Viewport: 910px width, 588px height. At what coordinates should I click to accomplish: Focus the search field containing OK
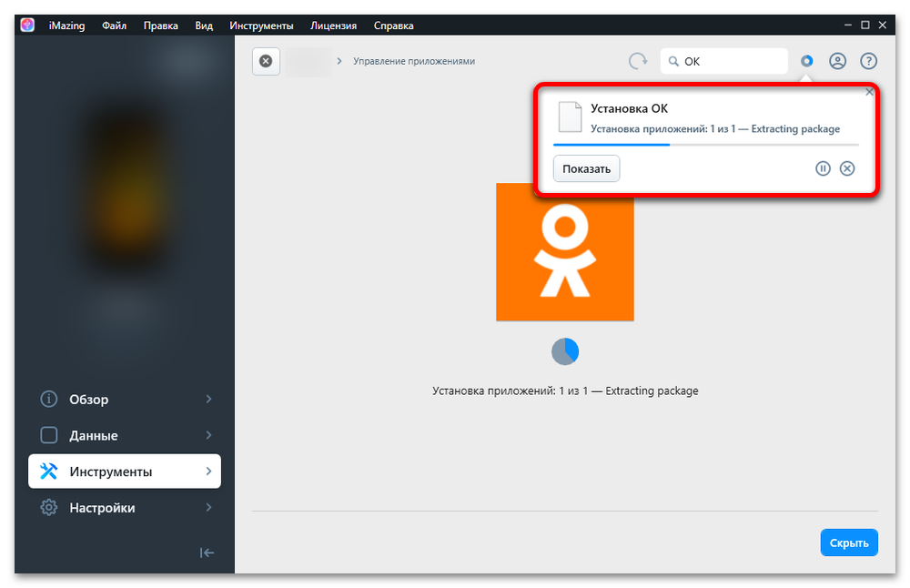pos(723,61)
